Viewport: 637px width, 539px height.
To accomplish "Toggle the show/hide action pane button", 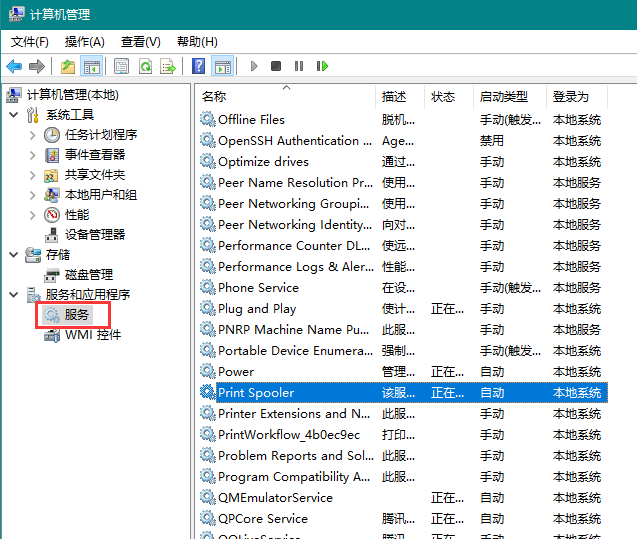I will point(222,66).
